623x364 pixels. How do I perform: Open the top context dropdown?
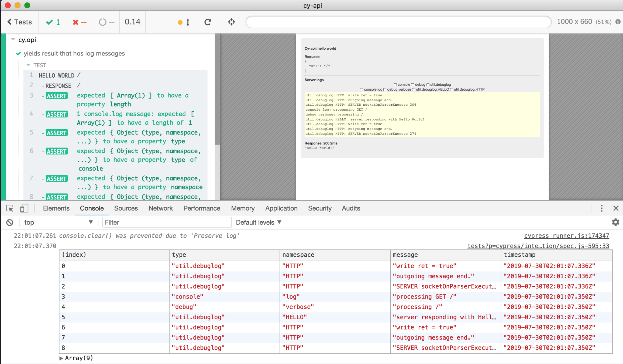click(58, 222)
